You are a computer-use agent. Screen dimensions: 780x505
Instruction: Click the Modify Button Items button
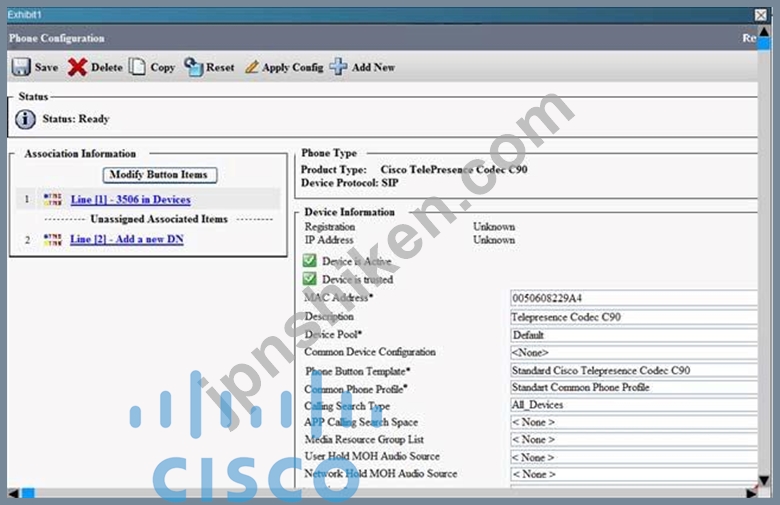(160, 175)
